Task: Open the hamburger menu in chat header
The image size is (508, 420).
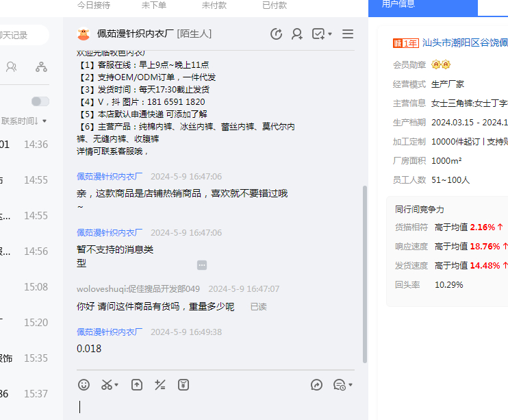Action: click(348, 34)
